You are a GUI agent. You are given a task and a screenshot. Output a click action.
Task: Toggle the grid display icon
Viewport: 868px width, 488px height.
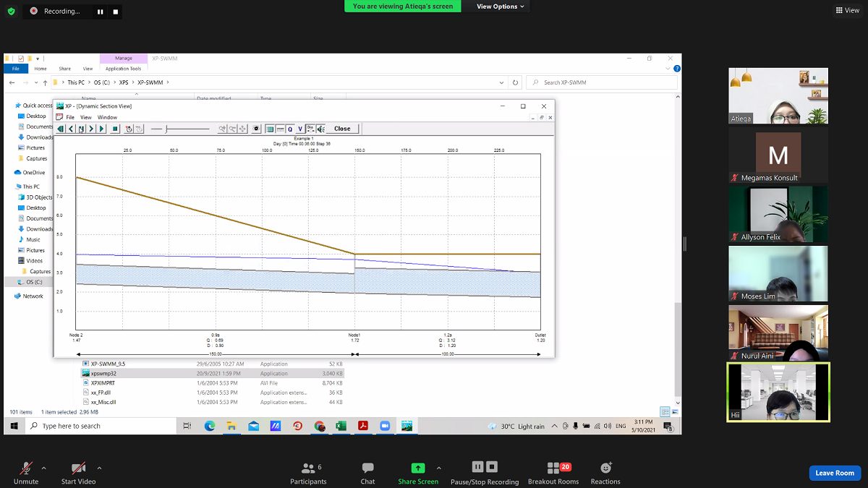269,129
